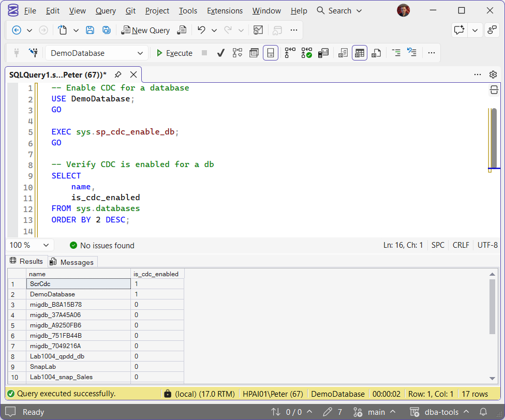The width and height of the screenshot is (505, 420).
Task: Run the query with Execute button
Action: 174,53
